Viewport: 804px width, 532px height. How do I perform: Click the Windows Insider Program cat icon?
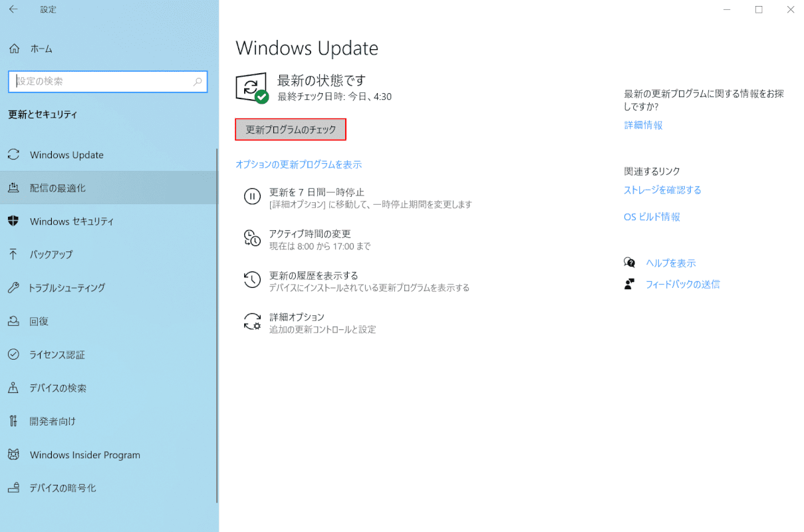point(13,455)
